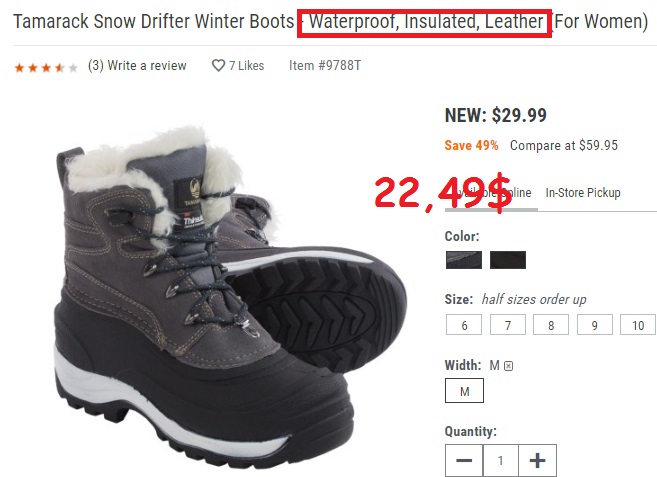Select the gray color swatch
The height and width of the screenshot is (477, 657).
pos(464,260)
